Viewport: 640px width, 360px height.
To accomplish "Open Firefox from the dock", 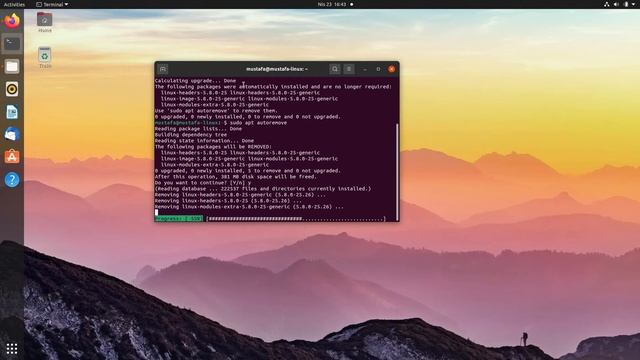I will (12, 21).
